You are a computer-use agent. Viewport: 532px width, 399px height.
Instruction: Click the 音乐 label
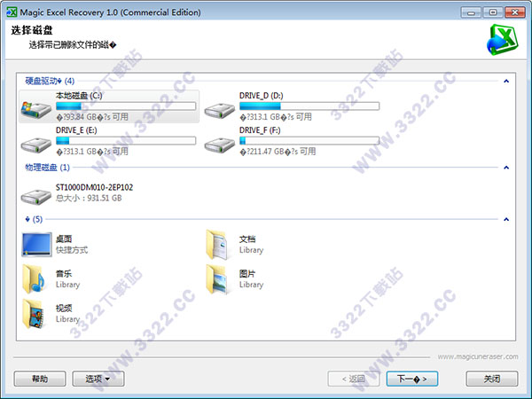pyautogui.click(x=64, y=274)
